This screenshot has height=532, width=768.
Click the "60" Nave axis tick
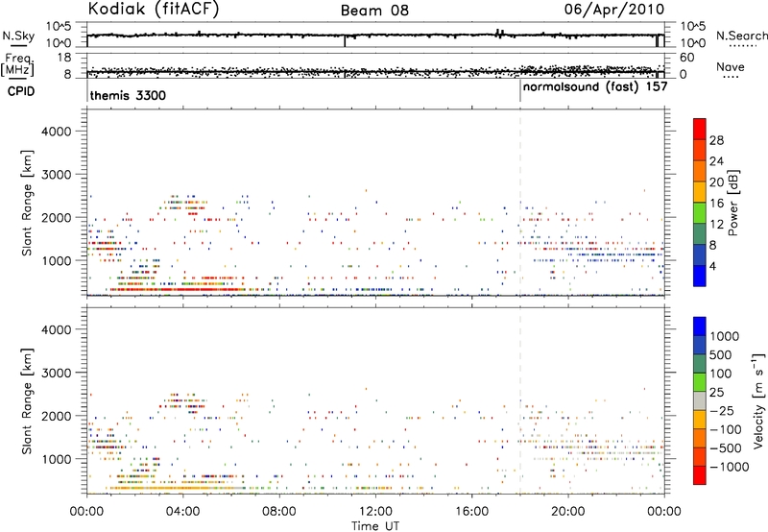(686, 58)
